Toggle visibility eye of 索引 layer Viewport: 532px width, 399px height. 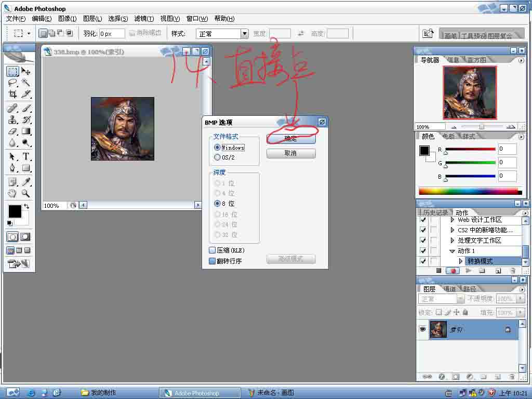click(x=422, y=329)
